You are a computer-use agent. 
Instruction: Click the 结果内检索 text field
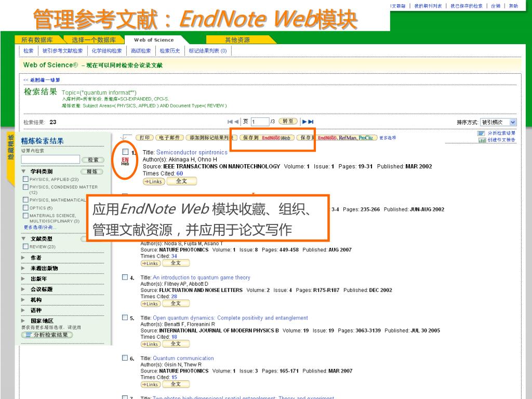(x=50, y=159)
